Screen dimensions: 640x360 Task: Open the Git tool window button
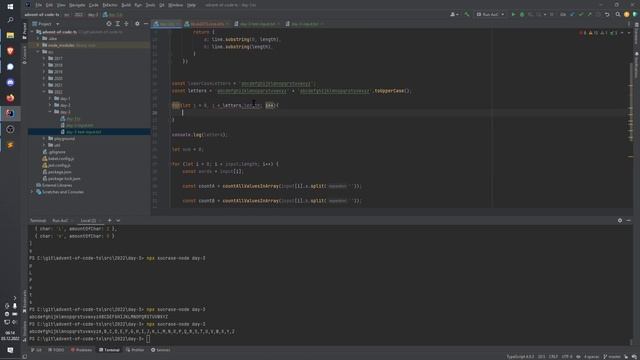click(36, 350)
